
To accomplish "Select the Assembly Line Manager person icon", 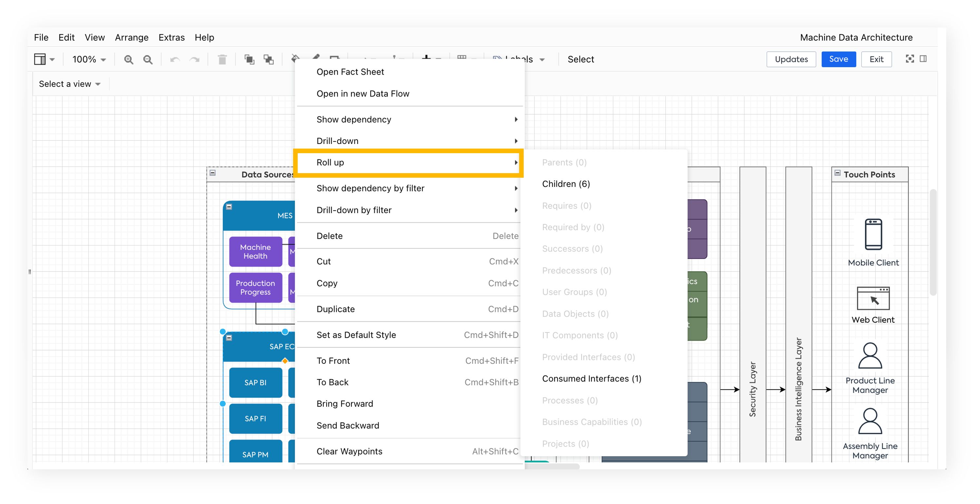I will click(870, 421).
